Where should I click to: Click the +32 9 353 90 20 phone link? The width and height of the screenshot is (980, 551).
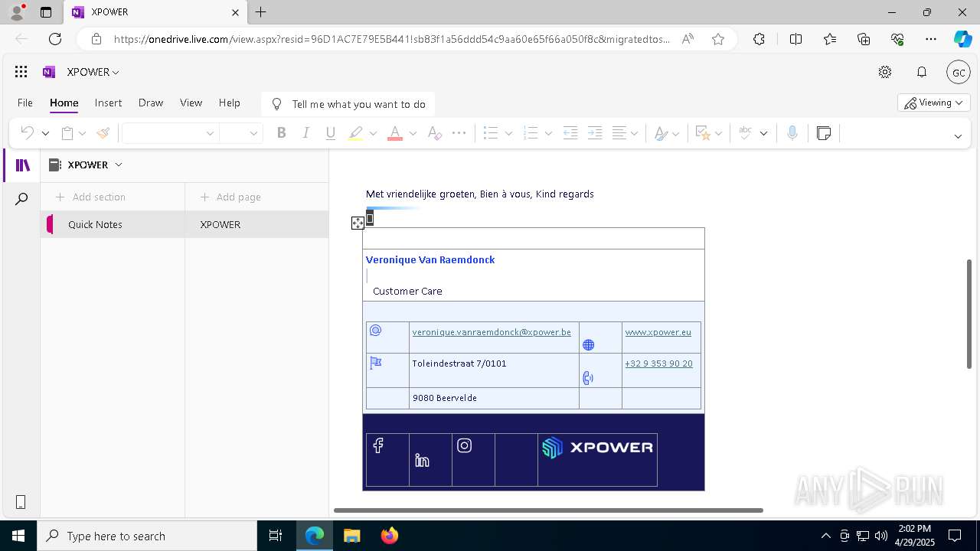[x=658, y=364]
